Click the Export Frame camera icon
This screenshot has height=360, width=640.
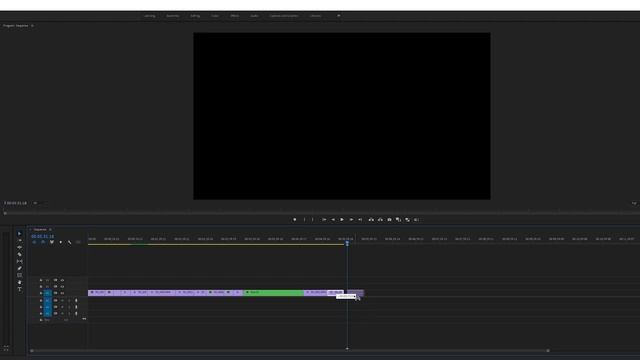[x=389, y=220]
